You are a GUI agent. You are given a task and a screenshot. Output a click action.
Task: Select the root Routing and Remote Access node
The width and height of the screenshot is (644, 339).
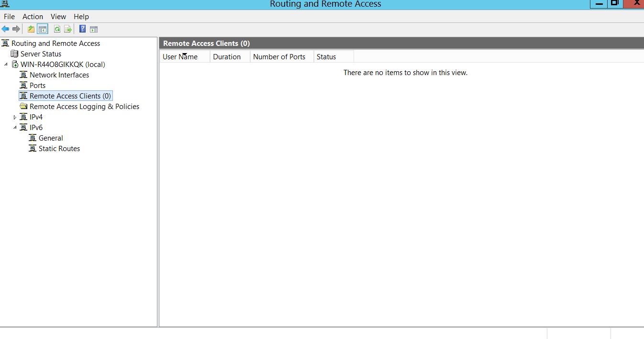click(x=56, y=44)
